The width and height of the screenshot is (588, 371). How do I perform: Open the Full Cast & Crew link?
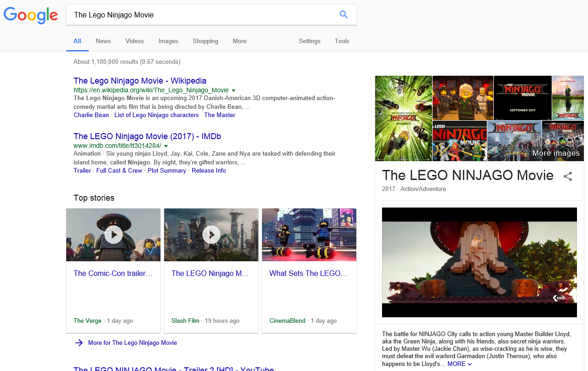[x=119, y=170]
